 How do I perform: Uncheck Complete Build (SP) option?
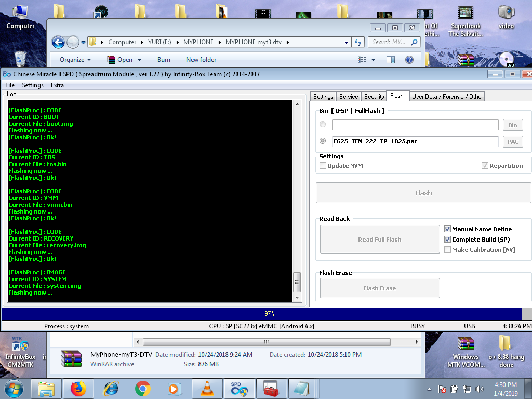447,239
